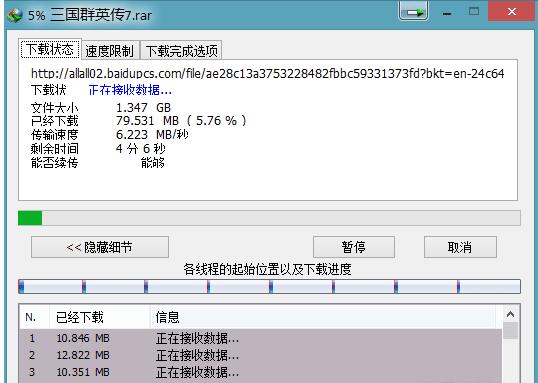
Task: Click the blue 正在接收数据... status text
Action: point(130,90)
